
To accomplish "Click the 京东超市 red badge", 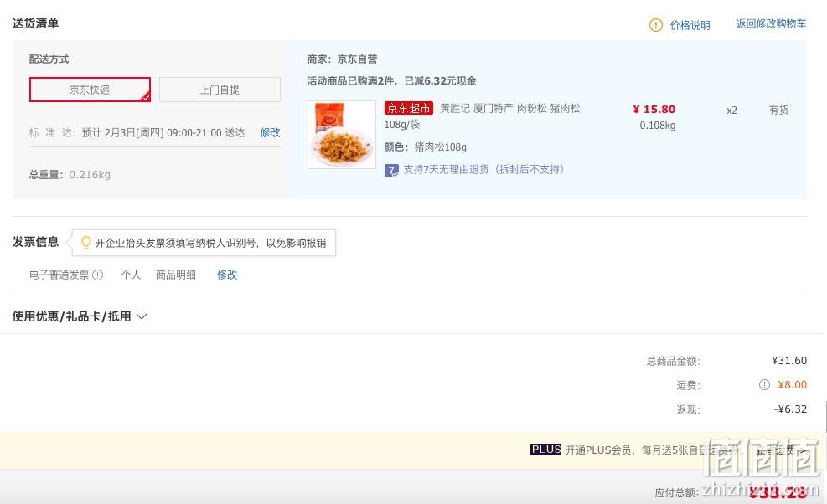I will [x=409, y=108].
